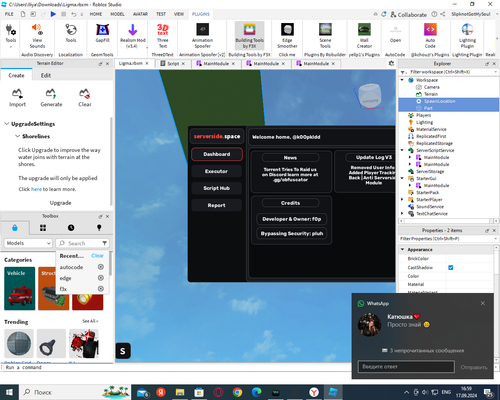The width and height of the screenshot is (500, 400).
Task: Open the GapFill geometry tool
Action: [x=102, y=33]
